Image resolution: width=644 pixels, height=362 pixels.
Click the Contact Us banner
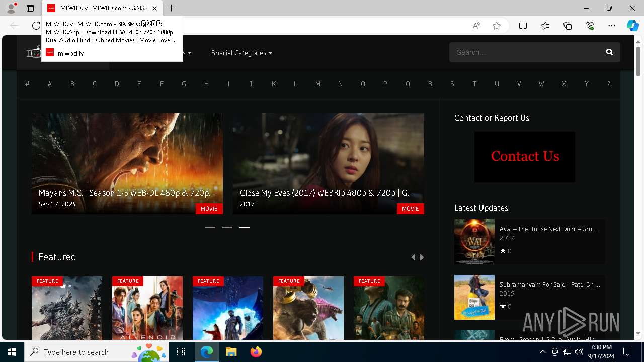pos(525,156)
